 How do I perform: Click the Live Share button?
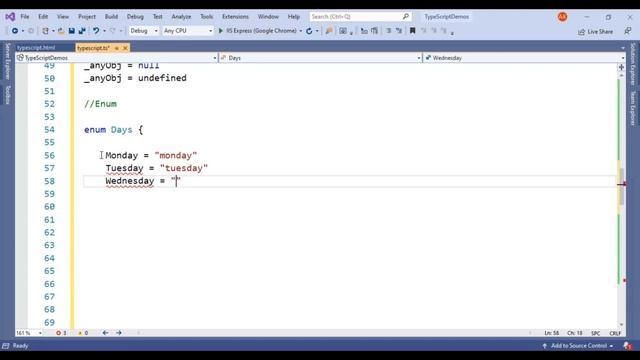point(596,31)
